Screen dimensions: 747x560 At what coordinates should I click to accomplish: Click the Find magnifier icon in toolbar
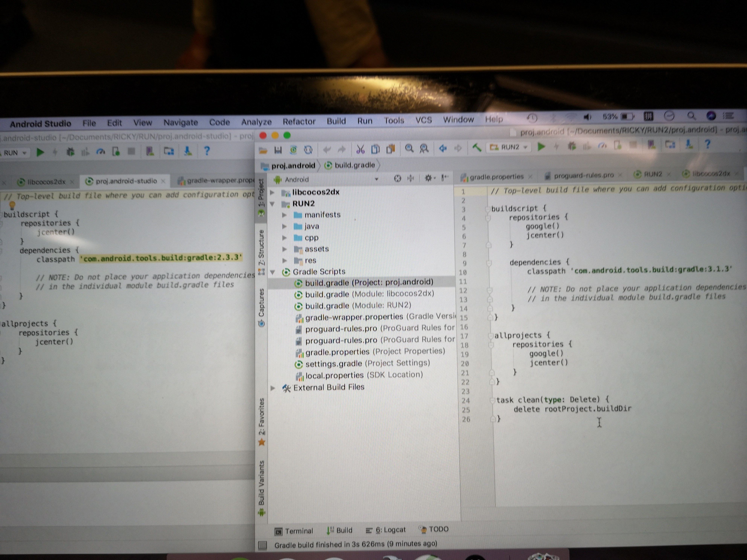point(409,148)
